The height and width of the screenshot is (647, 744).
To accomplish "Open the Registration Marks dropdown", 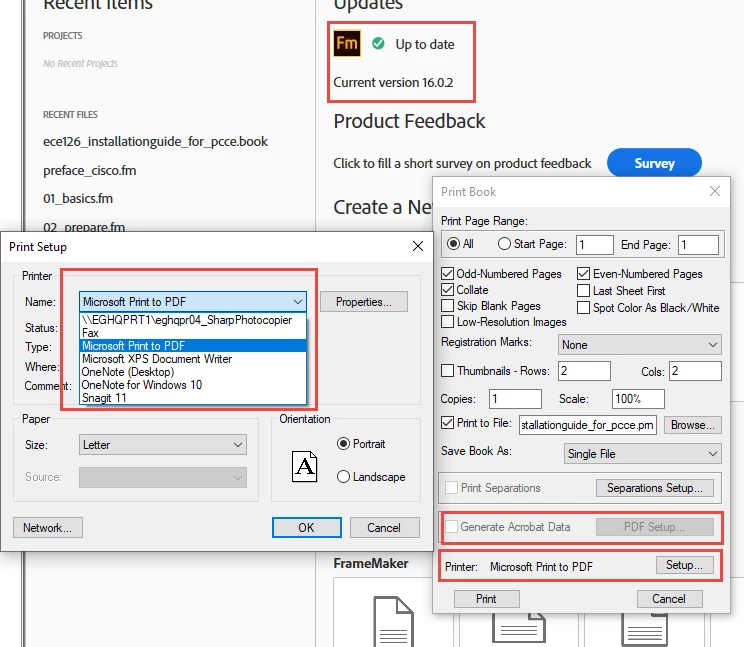I will pyautogui.click(x=640, y=345).
